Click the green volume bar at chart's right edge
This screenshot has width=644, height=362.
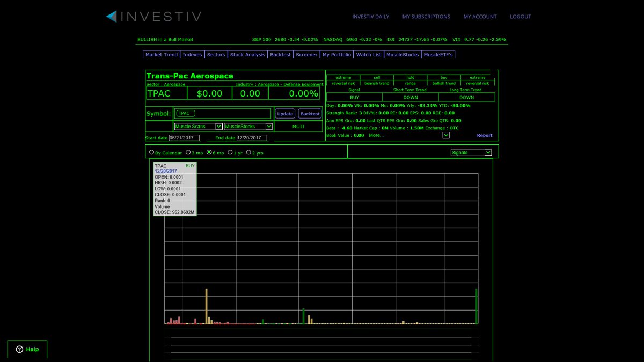point(477,306)
